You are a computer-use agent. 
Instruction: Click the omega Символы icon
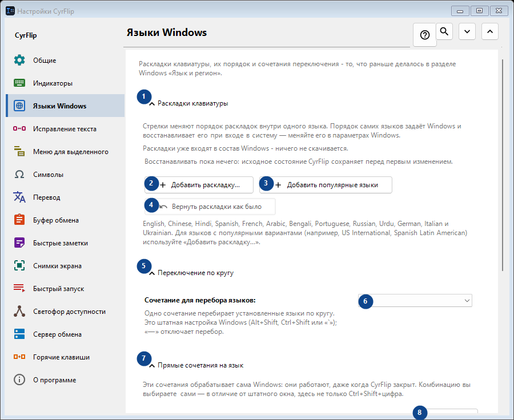[x=19, y=174]
